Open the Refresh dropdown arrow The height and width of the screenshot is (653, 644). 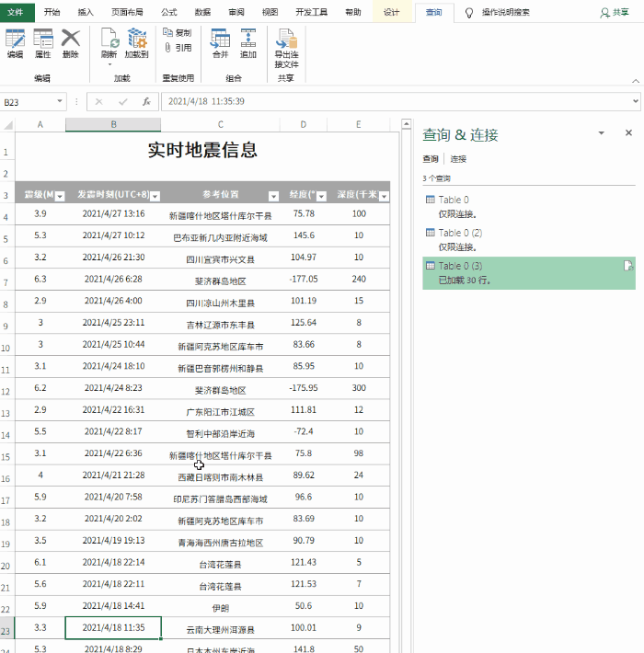110,64
